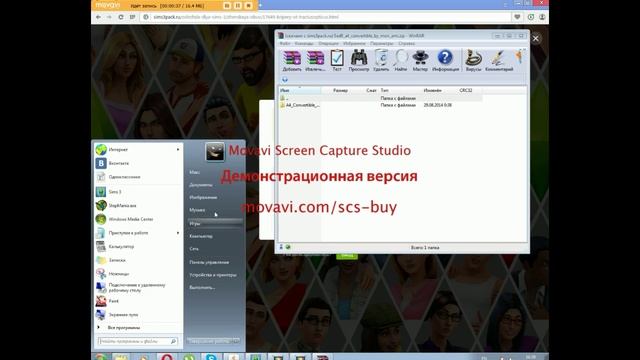This screenshot has height=360, width=640.
Task: Click the Start menu search field
Action: click(137, 341)
